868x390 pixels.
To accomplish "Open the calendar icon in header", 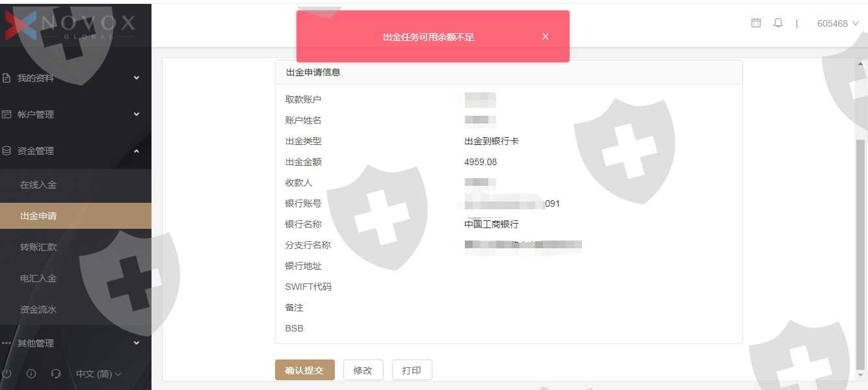I will tap(756, 23).
